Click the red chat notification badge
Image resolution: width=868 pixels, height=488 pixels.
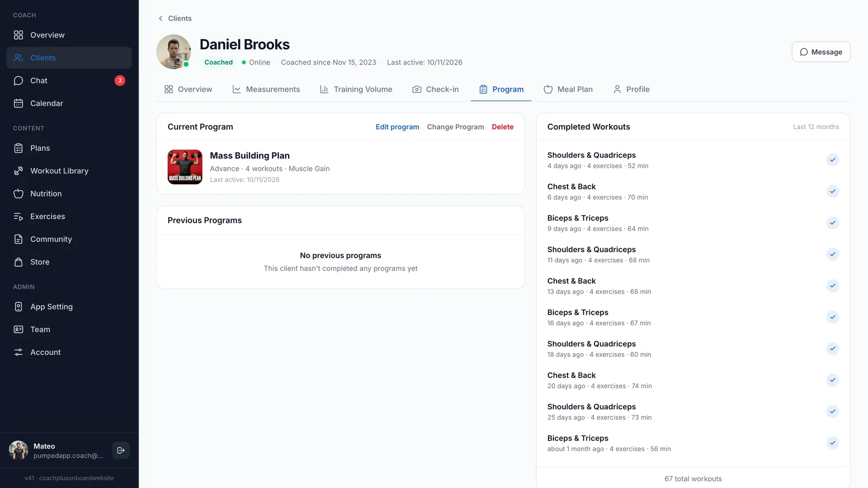120,81
